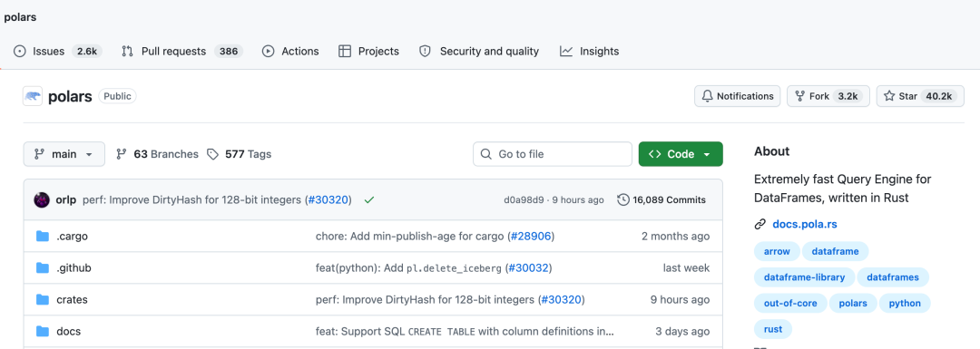Click the Pull requests count badge 386
The height and width of the screenshot is (349, 980).
click(x=228, y=51)
